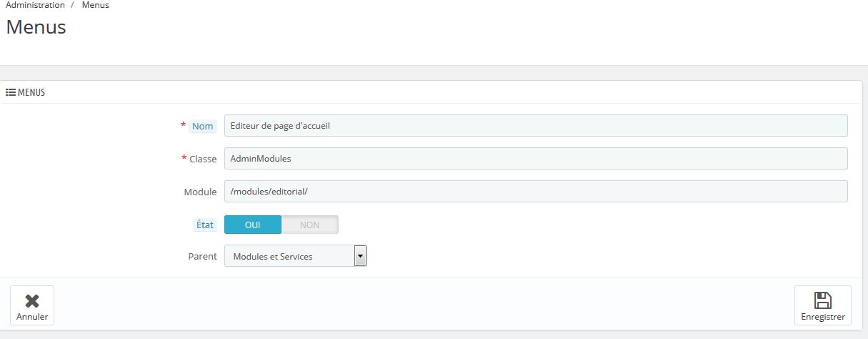The image size is (868, 339).
Task: Click the X icon of Annuler
Action: tap(32, 301)
